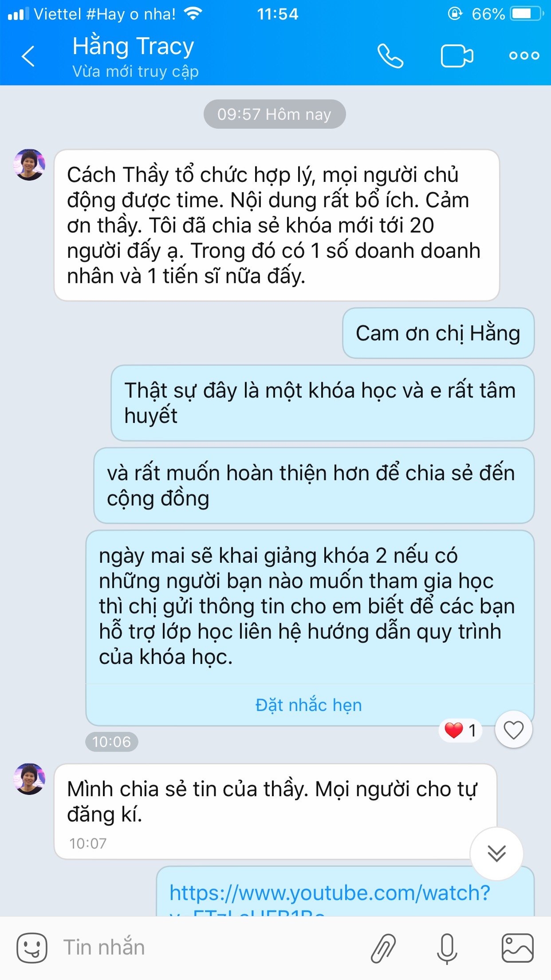551x980 pixels.
Task: Tap Hằng Tracy's avatar beside first message
Action: point(30,165)
